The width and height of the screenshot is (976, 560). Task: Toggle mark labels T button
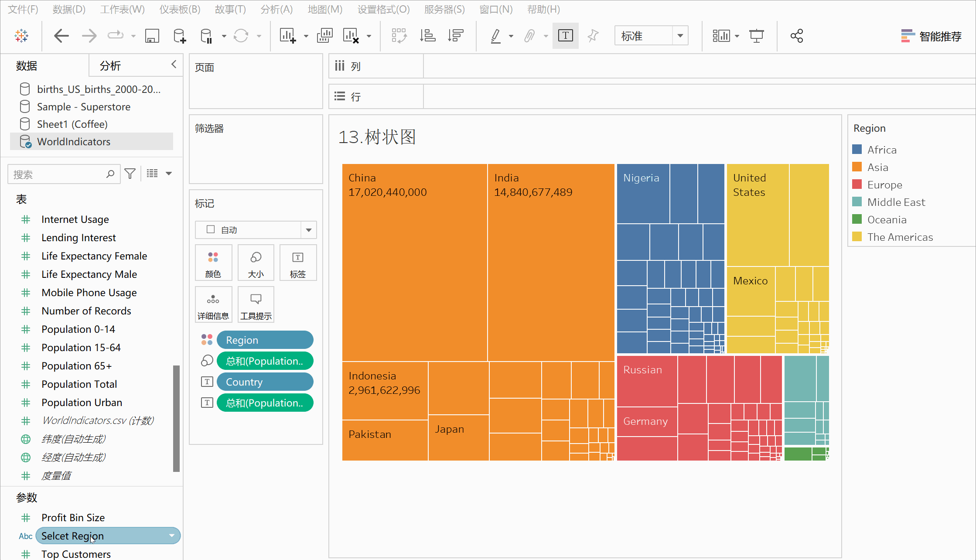pos(565,36)
